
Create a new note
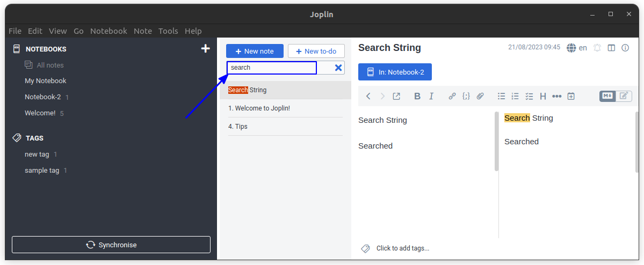coord(255,51)
